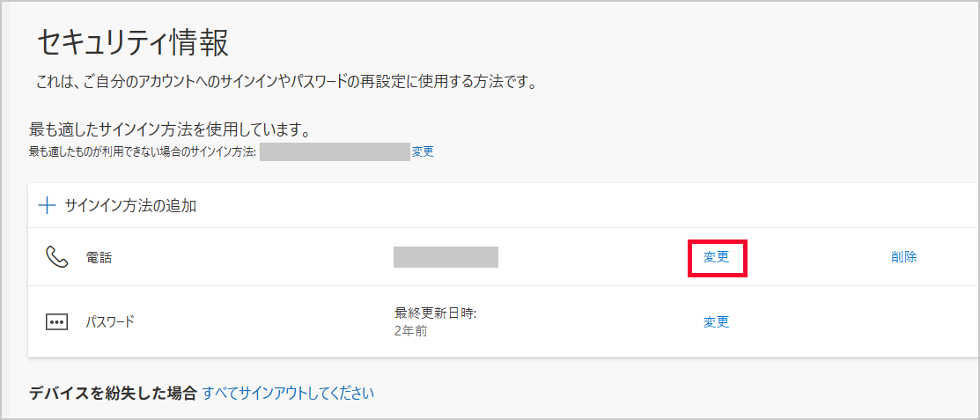Click the plus icon for adding sign-in method
Screen dimensions: 980x420
47,206
